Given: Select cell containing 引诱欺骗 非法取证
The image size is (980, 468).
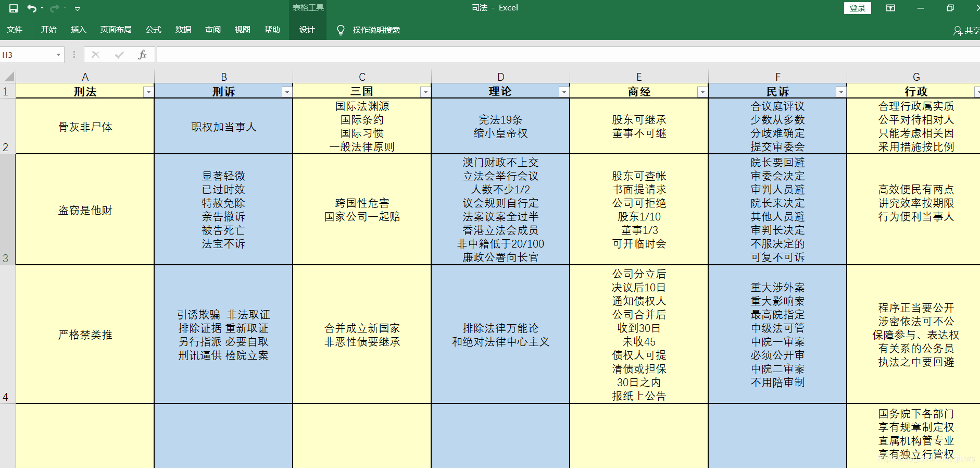Looking at the screenshot, I should tap(224, 335).
